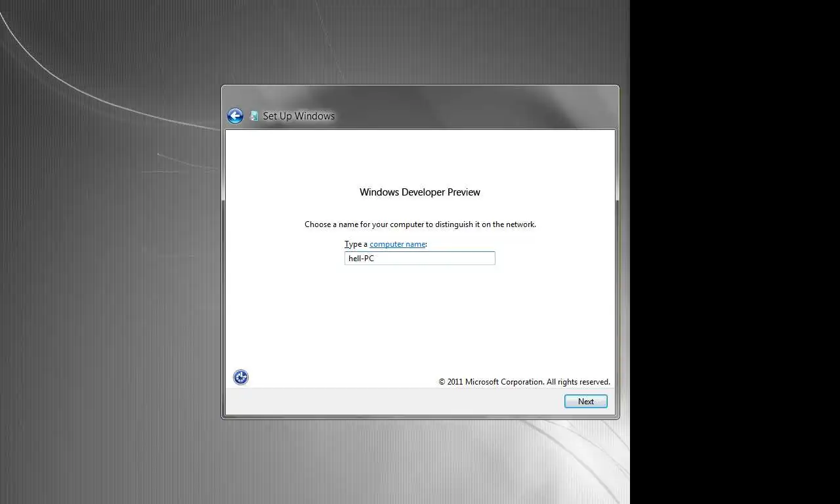Open the Ease of Access icon
The image size is (840, 504).
coord(241,377)
